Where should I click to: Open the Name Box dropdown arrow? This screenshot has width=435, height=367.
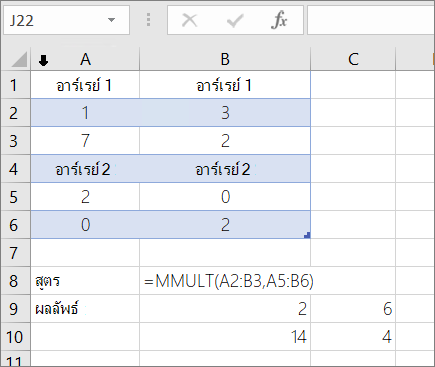pyautogui.click(x=111, y=20)
